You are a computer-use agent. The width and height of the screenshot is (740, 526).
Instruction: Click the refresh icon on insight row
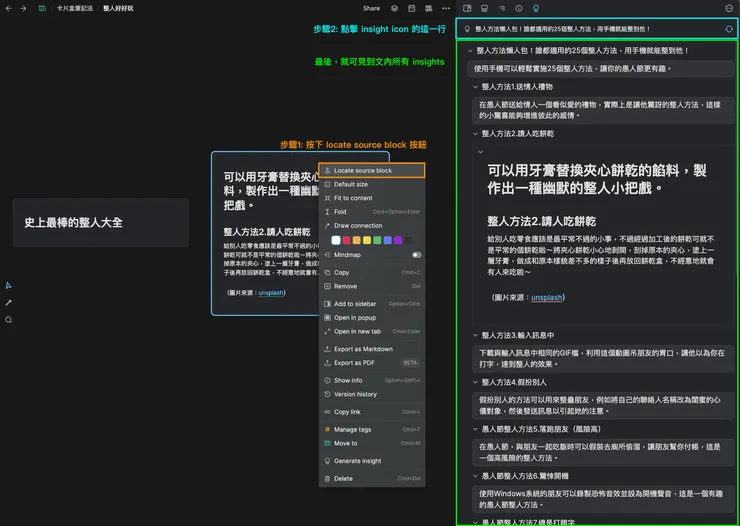[x=729, y=29]
